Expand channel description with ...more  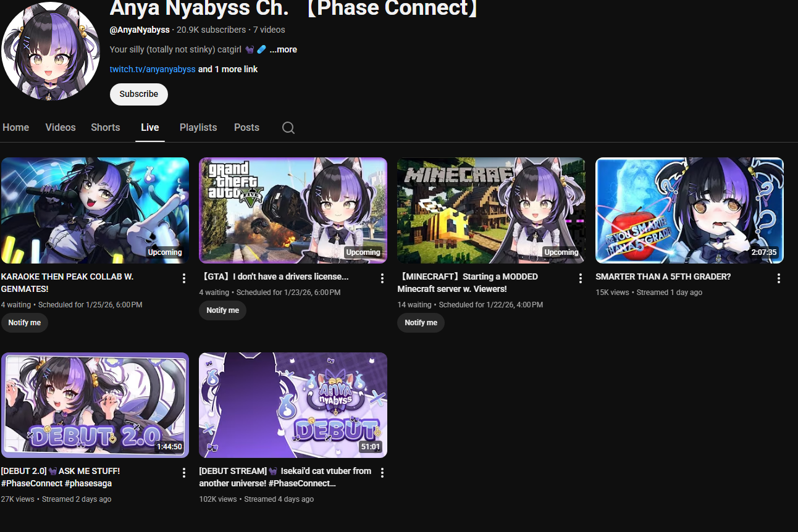click(x=283, y=49)
